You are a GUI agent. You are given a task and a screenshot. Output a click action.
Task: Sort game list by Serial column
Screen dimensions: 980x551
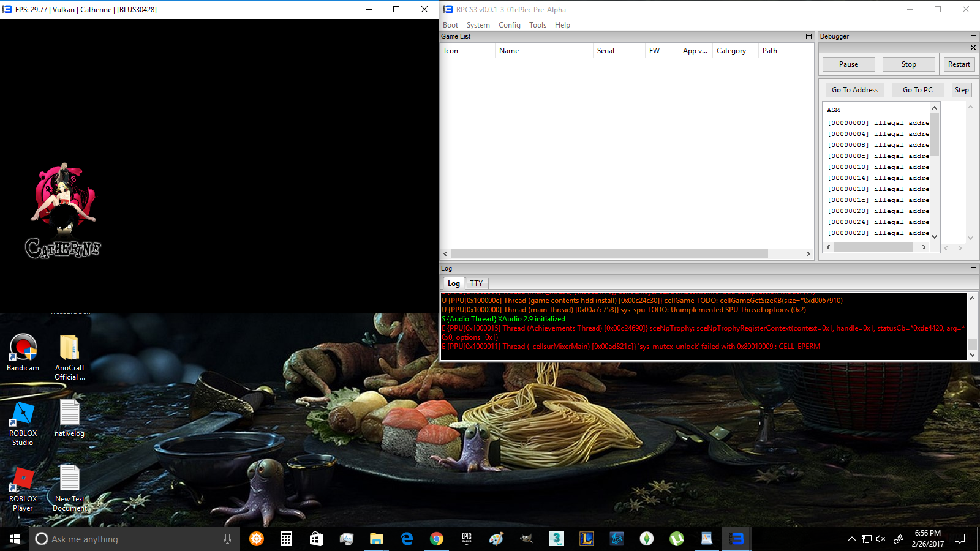[x=619, y=51]
